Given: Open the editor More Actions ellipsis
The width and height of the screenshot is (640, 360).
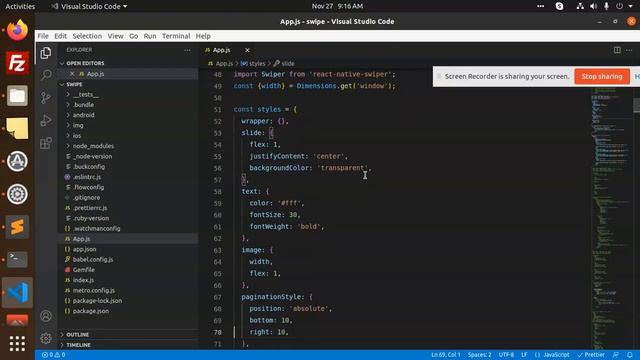Looking at the screenshot, I should (x=629, y=50).
